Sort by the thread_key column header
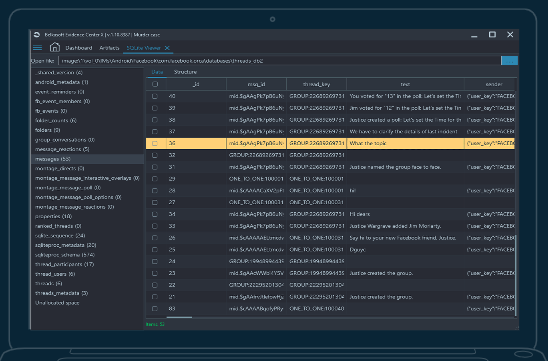Image resolution: width=548 pixels, height=361 pixels. 316,84
